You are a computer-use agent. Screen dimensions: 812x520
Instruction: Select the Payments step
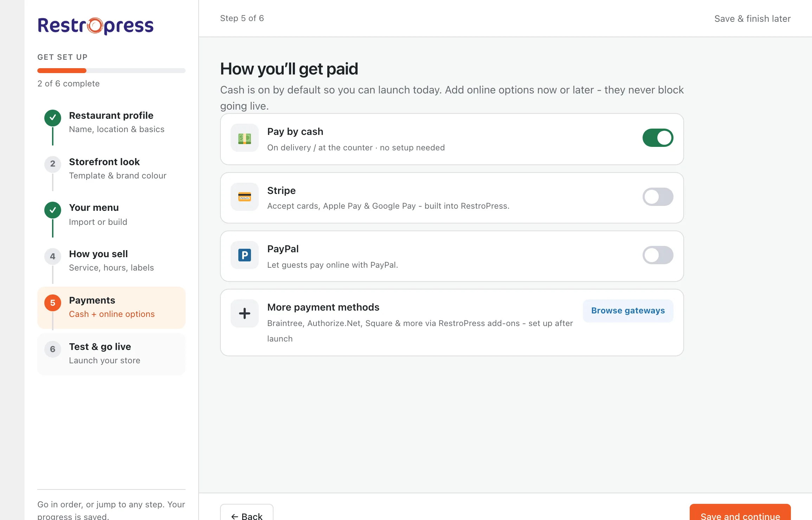click(x=111, y=308)
